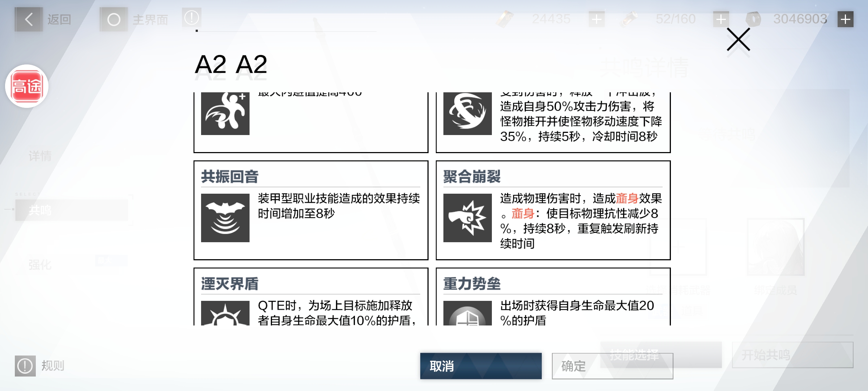Tap the 主界面 label
The height and width of the screenshot is (391, 868).
coord(150,20)
